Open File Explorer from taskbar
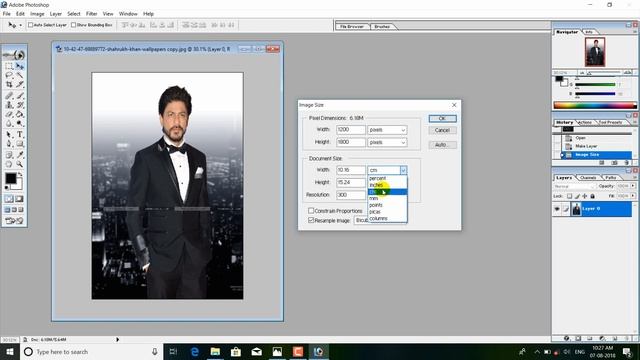Image resolution: width=640 pixels, height=360 pixels. click(216, 352)
